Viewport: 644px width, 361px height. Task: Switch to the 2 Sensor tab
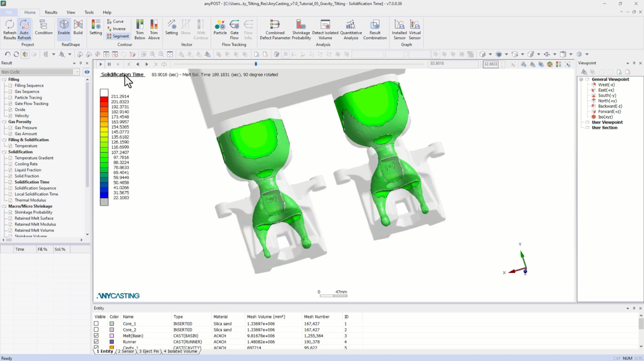pyautogui.click(x=126, y=351)
